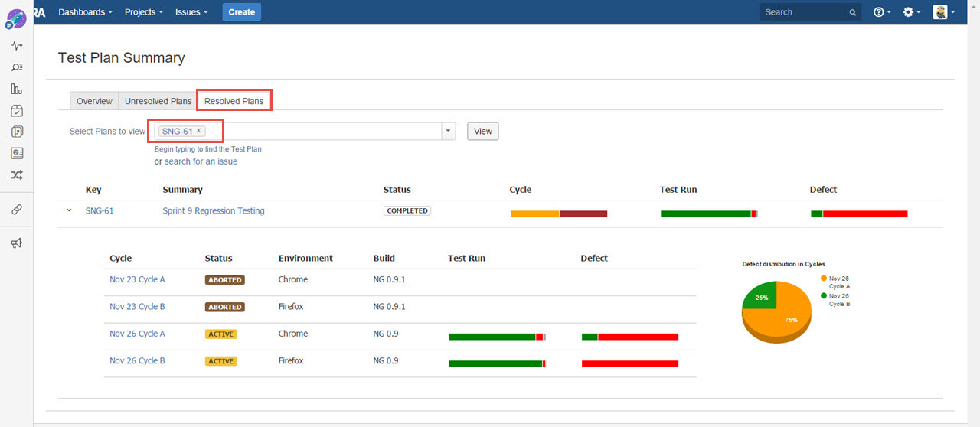Open the Select Plans dropdown arrow
Screen dimensions: 980x427
[x=448, y=132]
